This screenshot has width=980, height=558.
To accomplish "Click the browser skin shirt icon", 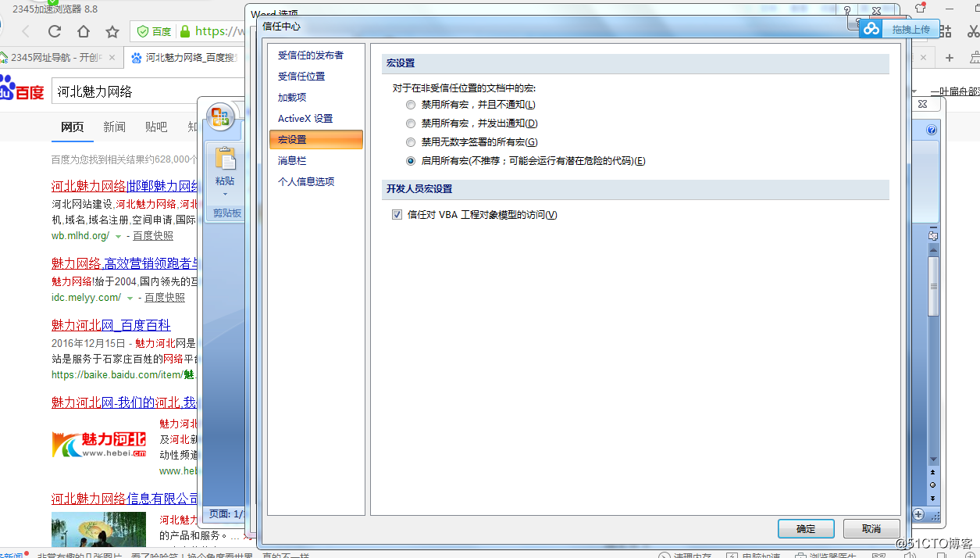I will coord(920,8).
